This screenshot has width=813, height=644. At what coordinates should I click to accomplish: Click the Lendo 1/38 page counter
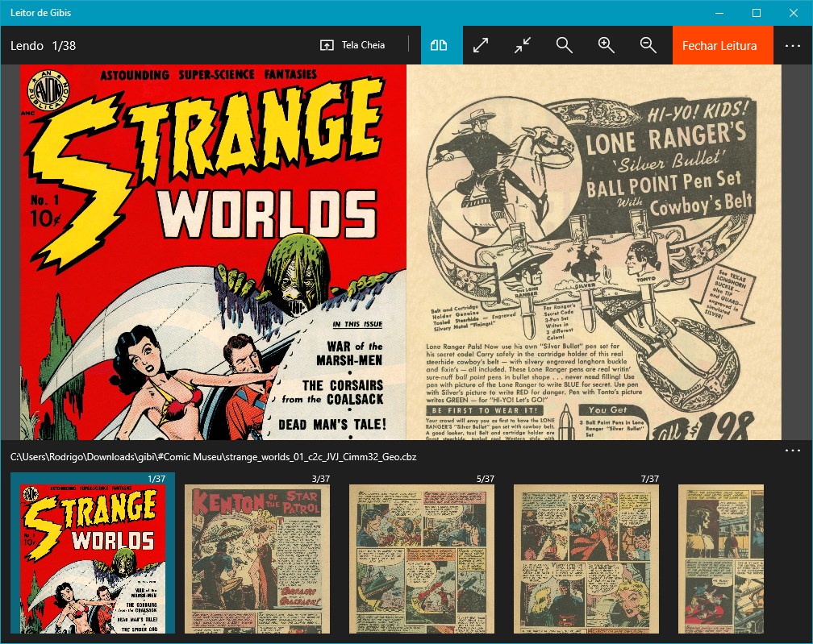click(43, 46)
